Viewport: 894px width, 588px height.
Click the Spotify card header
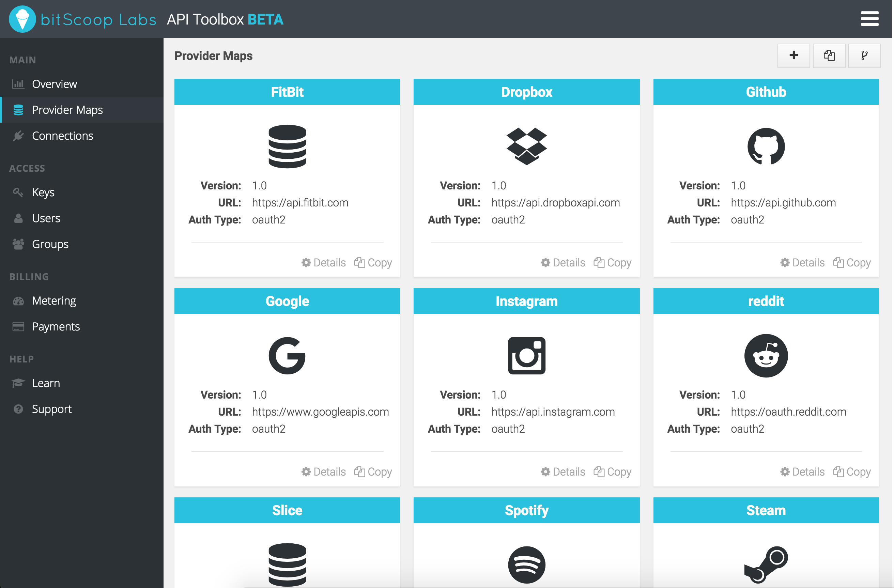526,510
